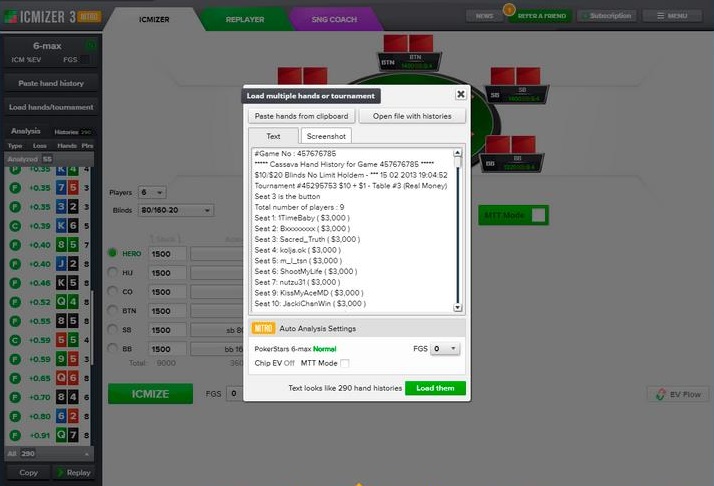
Task: Open the Subscription button
Action: point(607,16)
